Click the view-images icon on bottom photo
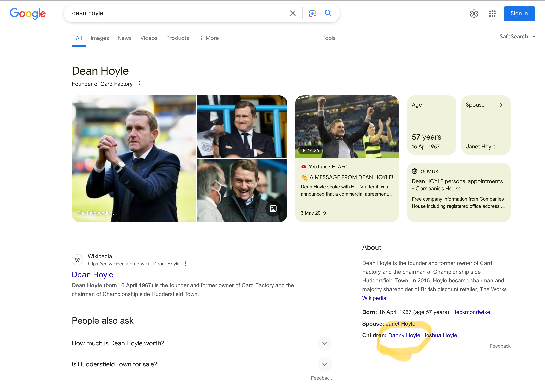This screenshot has width=545, height=392. click(x=273, y=208)
